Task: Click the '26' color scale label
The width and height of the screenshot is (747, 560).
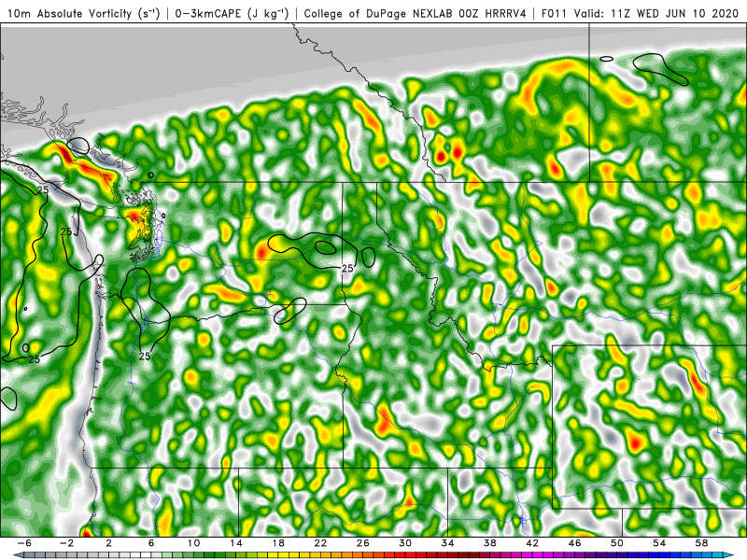Action: pos(363,543)
